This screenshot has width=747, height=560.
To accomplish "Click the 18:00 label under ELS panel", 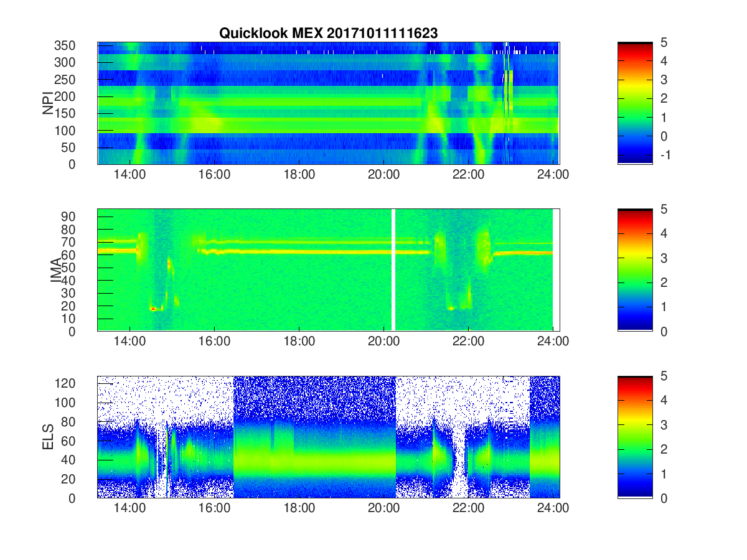I will pos(299,508).
